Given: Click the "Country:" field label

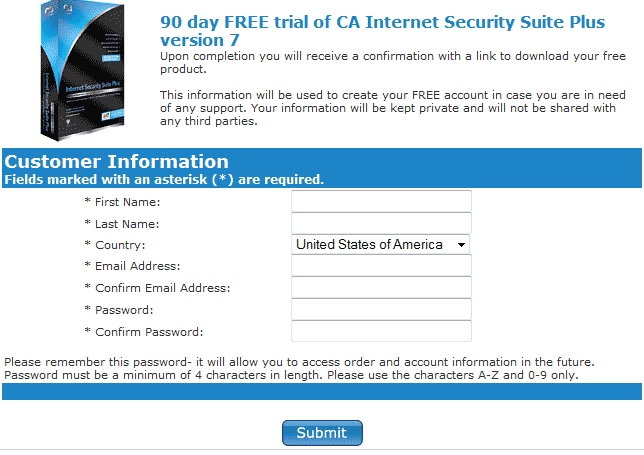Looking at the screenshot, I should [x=120, y=245].
